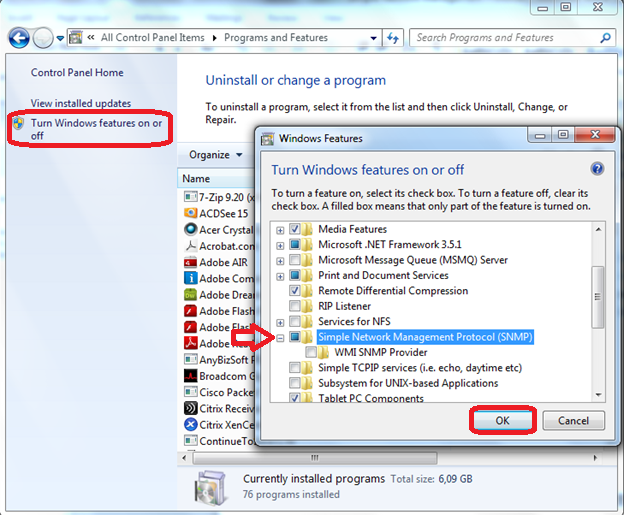The image size is (624, 515).
Task: Select the Tablet PC Components row
Action: (x=370, y=398)
